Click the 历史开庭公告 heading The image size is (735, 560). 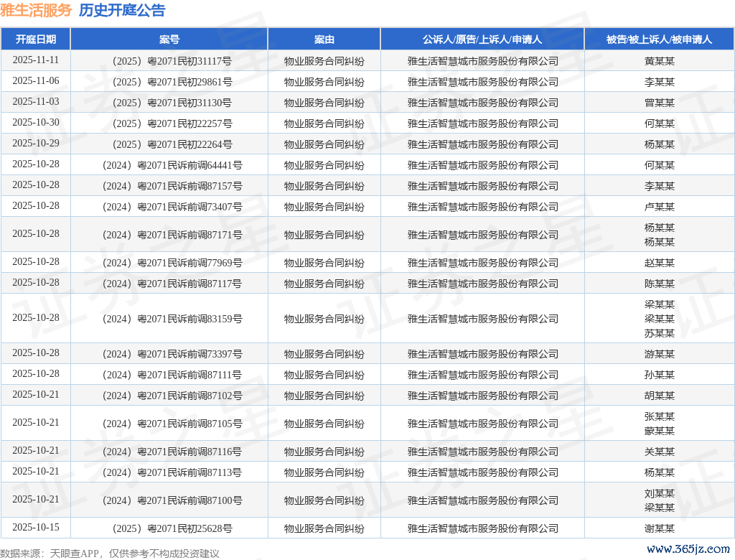pyautogui.click(x=121, y=11)
